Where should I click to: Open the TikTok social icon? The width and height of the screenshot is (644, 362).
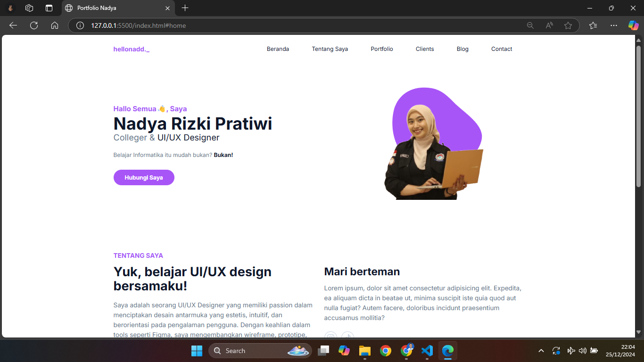coord(348,337)
